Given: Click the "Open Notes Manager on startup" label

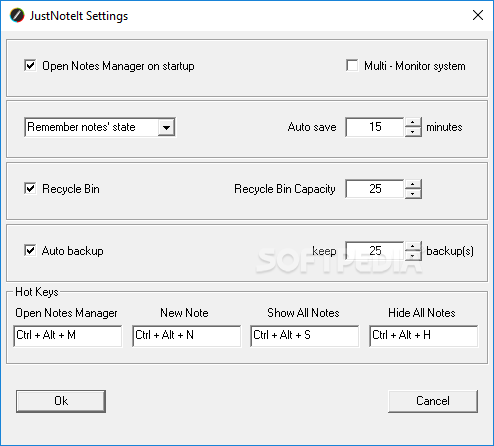Looking at the screenshot, I should 118,66.
